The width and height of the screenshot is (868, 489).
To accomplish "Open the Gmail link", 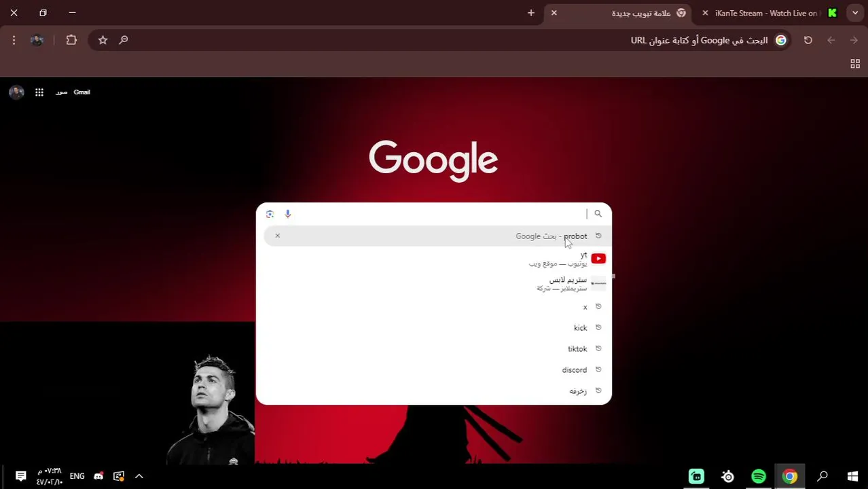I will coord(82,92).
